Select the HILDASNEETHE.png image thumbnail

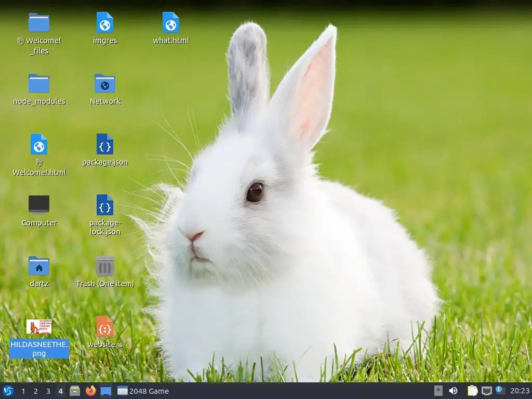point(39,326)
